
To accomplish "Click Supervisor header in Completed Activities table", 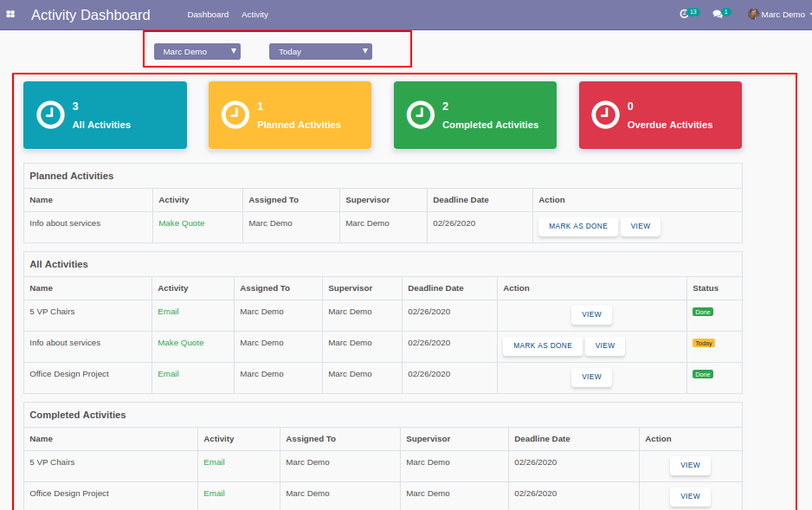I will [x=428, y=439].
